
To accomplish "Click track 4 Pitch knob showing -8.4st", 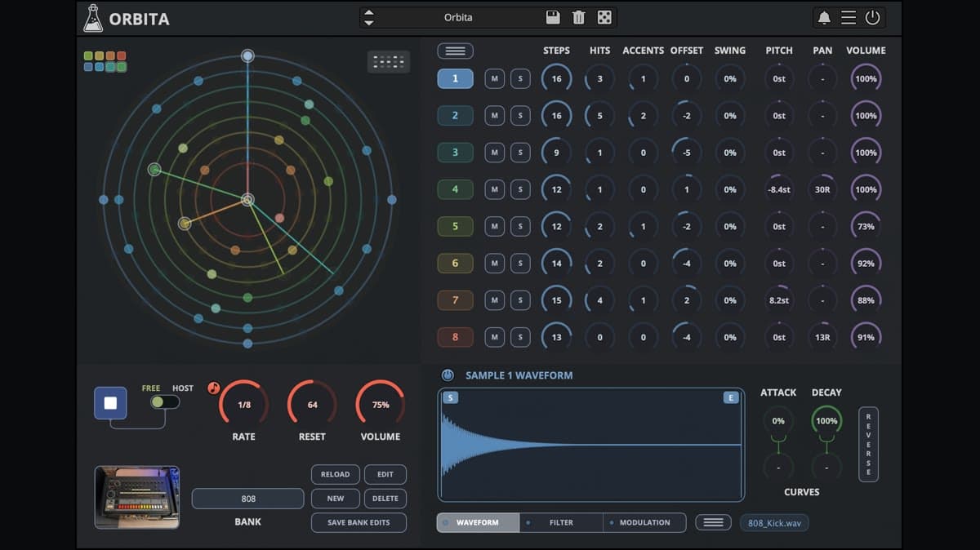I will tap(779, 189).
